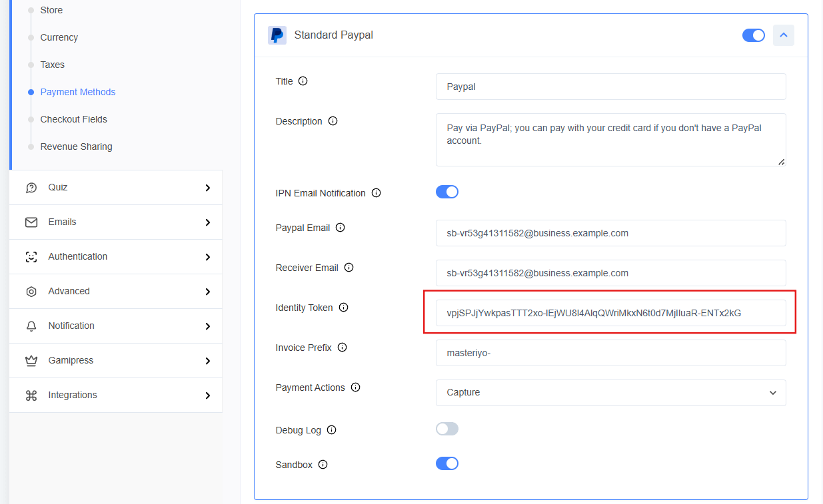The image size is (823, 504).
Task: Open the Payment Actions Capture dropdown
Action: pos(611,393)
